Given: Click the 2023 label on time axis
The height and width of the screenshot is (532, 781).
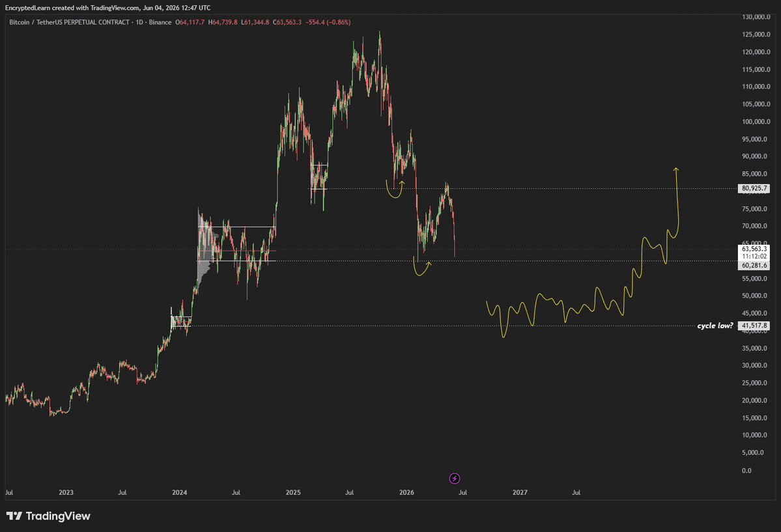Looking at the screenshot, I should coord(66,493).
